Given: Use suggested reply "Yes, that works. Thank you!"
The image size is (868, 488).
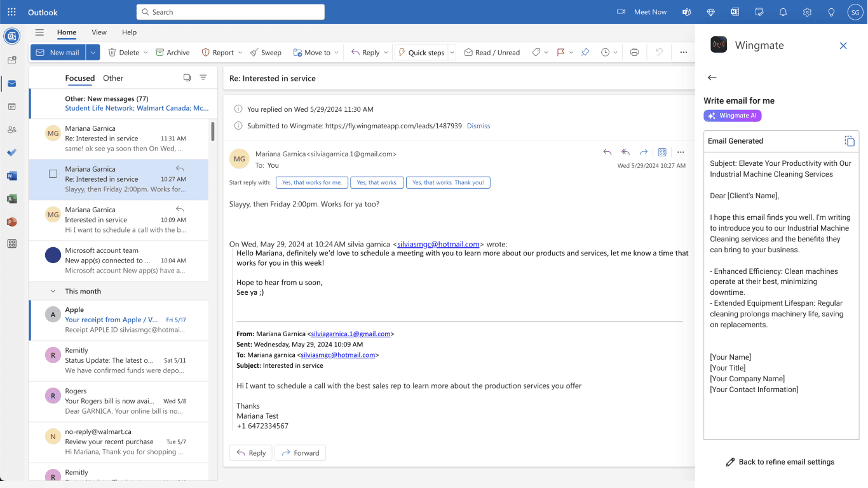Looking at the screenshot, I should [x=448, y=182].
